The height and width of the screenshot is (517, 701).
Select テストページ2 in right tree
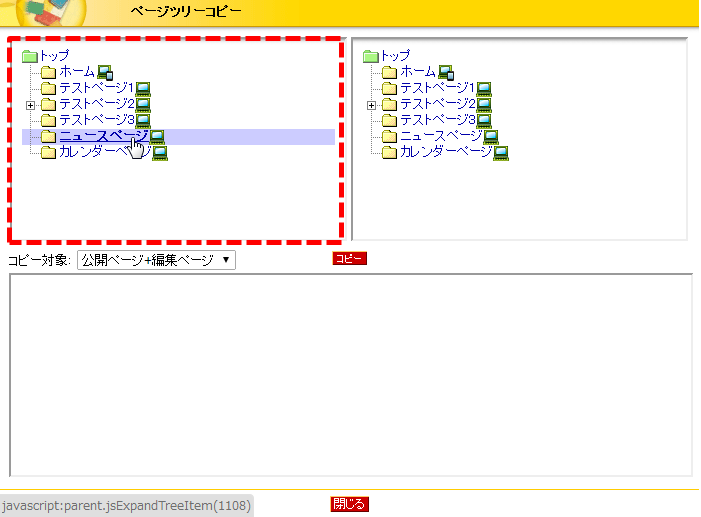coord(437,104)
